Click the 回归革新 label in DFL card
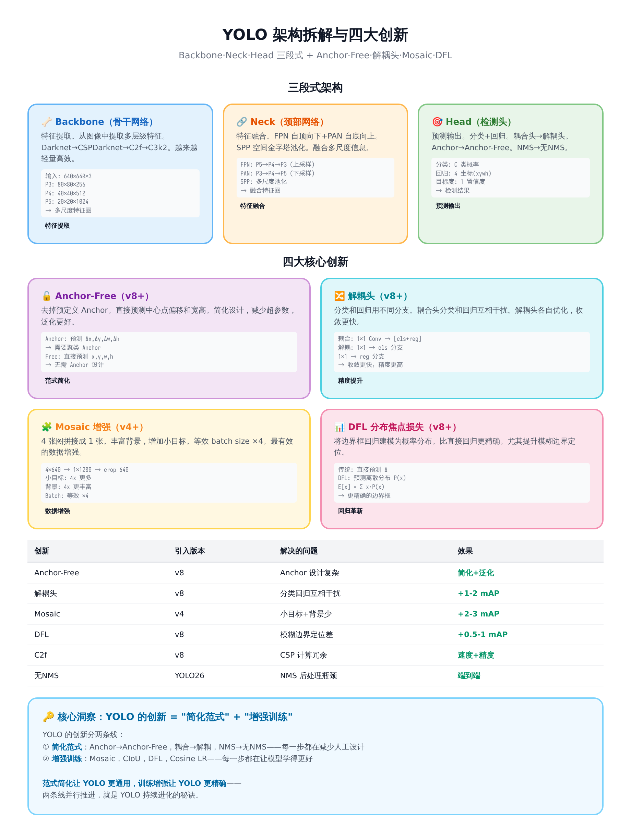Screen dimensions: 631x840 (350, 511)
